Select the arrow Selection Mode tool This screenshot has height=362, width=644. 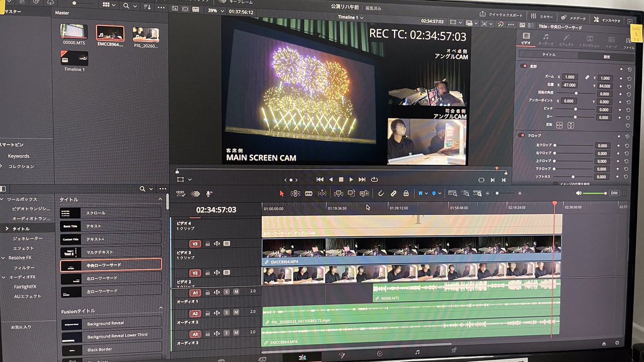pyautogui.click(x=281, y=194)
